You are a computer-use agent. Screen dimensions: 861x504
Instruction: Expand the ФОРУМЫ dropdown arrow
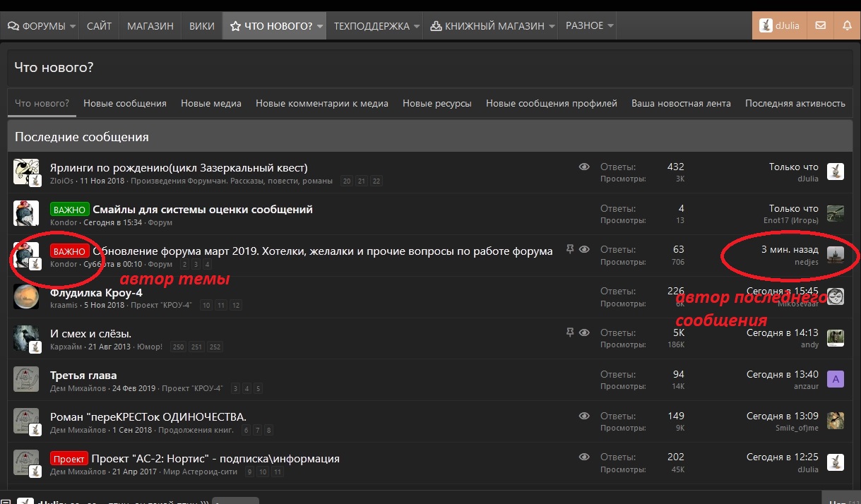click(73, 26)
